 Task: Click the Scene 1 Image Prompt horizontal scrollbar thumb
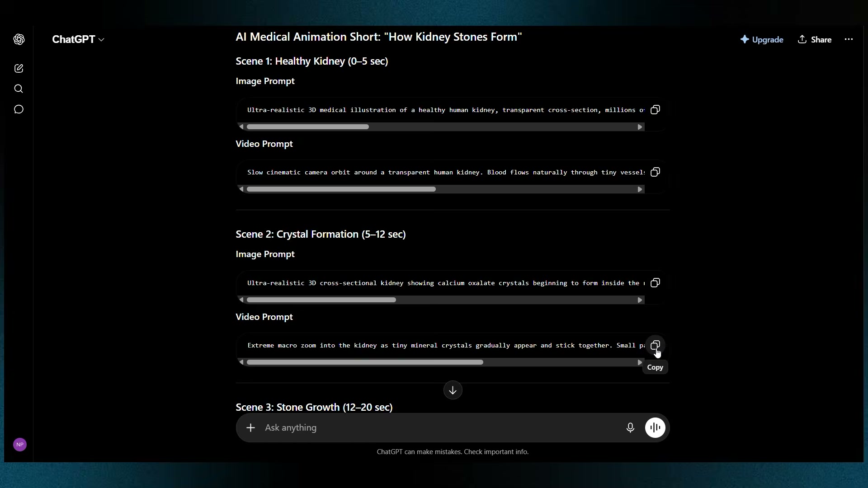[308, 127]
